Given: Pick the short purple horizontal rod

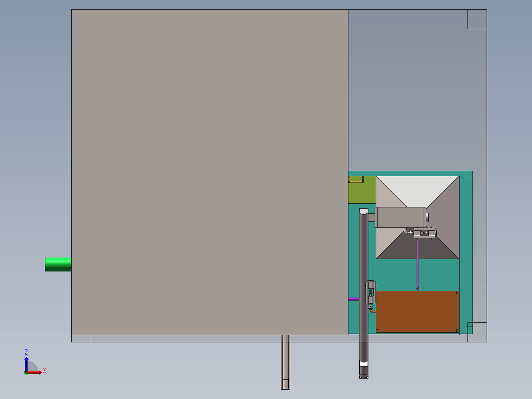Looking at the screenshot, I should coord(354,299).
